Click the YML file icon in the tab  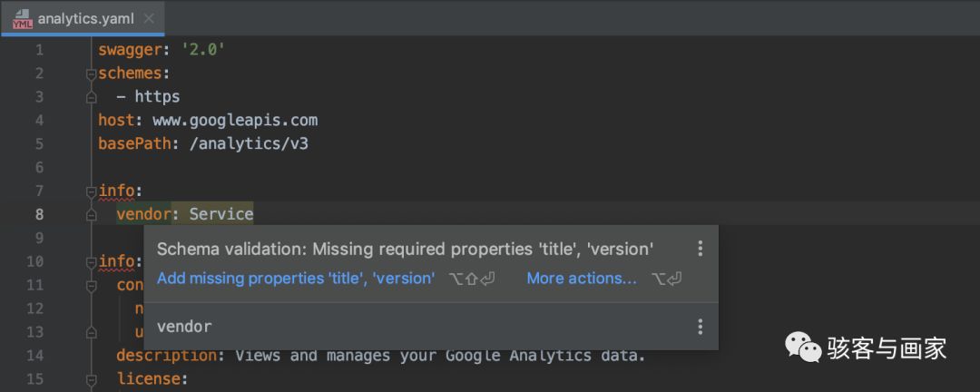tap(22, 18)
